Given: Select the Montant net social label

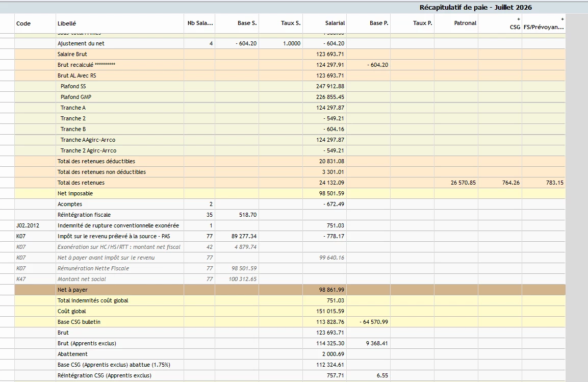Looking at the screenshot, I should (82, 279).
